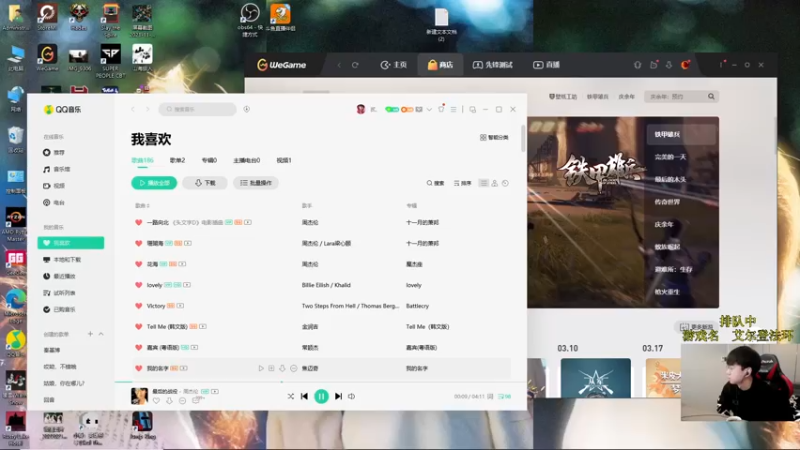Search within the liked songs list
This screenshot has width=800, height=450.
(x=435, y=183)
